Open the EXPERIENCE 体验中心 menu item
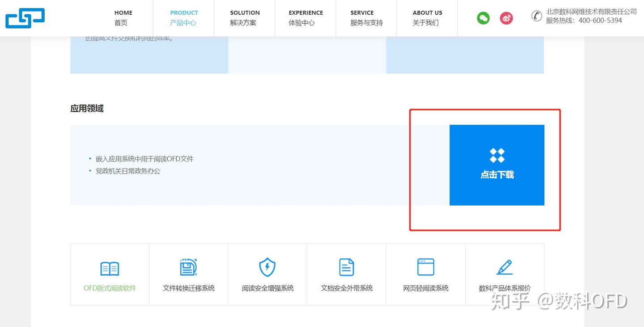The image size is (644, 327). [305, 18]
